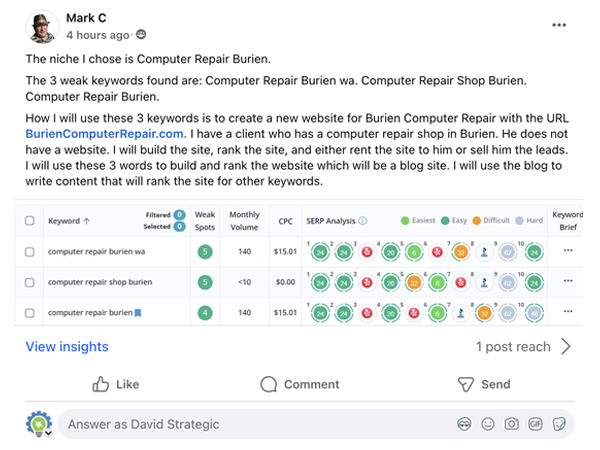Image resolution: width=600 pixels, height=450 pixels.
Task: Open the sticker picker in comment box
Action: pyautogui.click(x=559, y=424)
